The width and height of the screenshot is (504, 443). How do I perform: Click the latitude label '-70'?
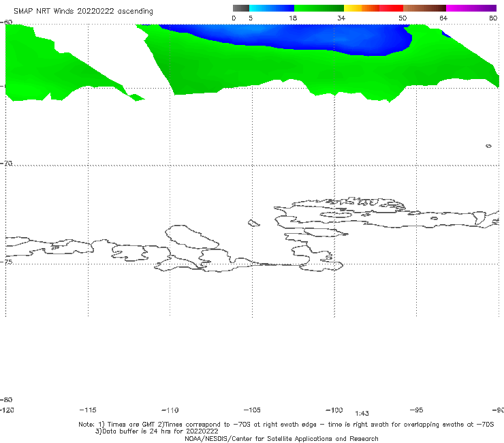[x=6, y=164]
